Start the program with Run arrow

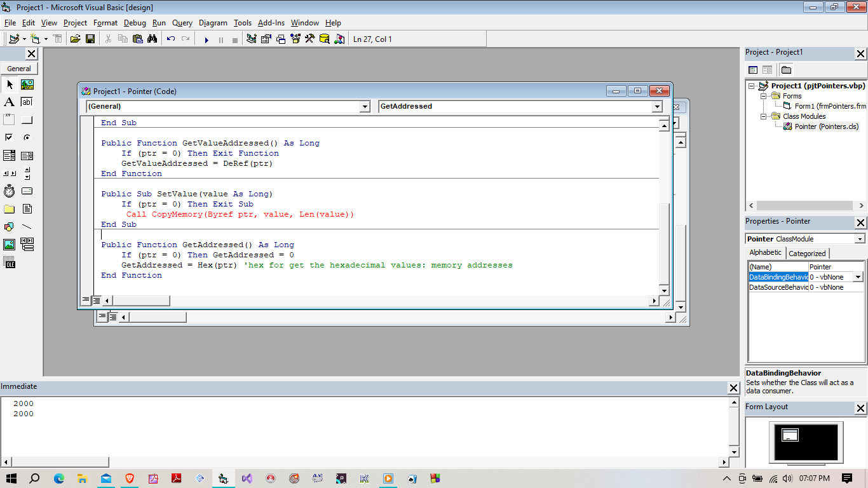coord(207,39)
